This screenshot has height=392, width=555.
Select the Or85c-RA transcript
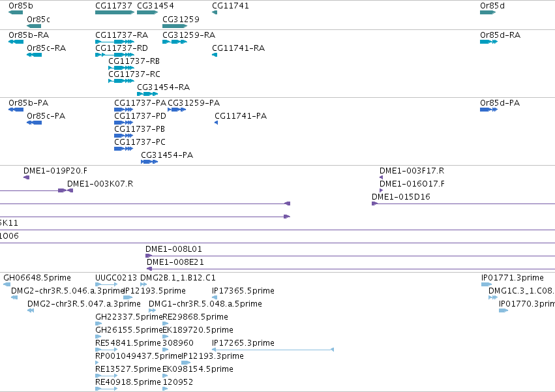[35, 55]
